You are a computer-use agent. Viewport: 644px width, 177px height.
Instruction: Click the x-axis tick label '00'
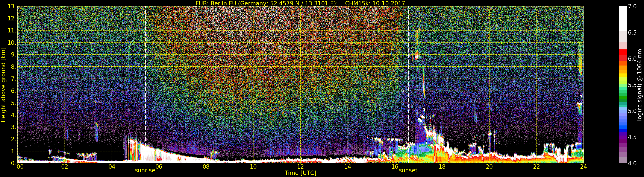pyautogui.click(x=20, y=166)
